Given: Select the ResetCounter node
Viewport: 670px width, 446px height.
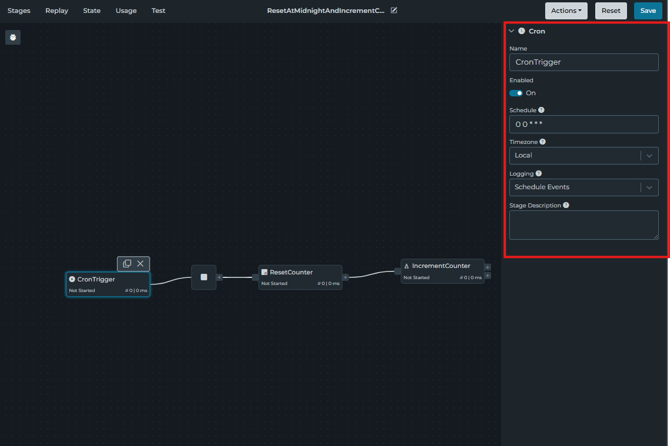Looking at the screenshot, I should 300,277.
